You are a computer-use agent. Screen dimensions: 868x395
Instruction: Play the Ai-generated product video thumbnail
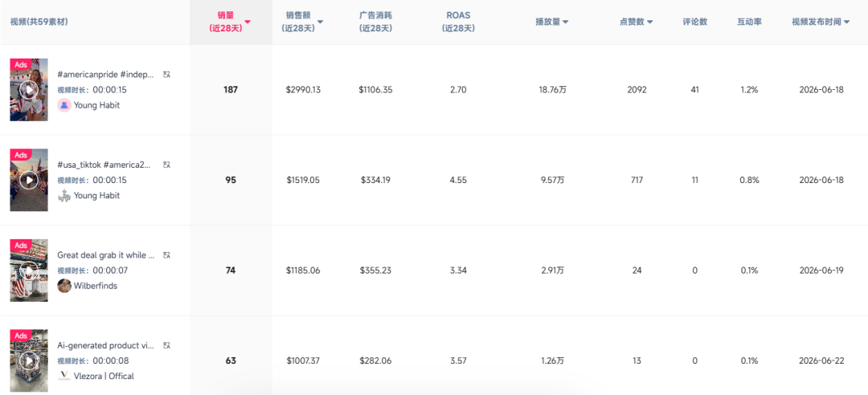29,360
